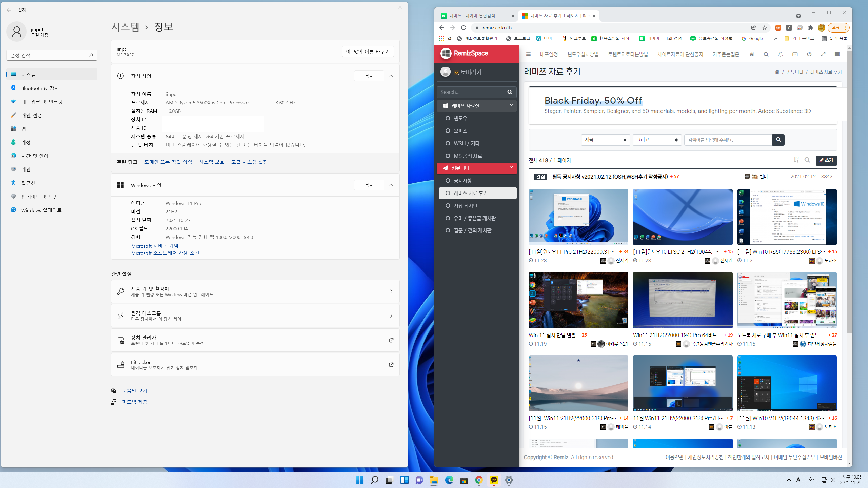Click the share icon in the address bar

pyautogui.click(x=753, y=28)
